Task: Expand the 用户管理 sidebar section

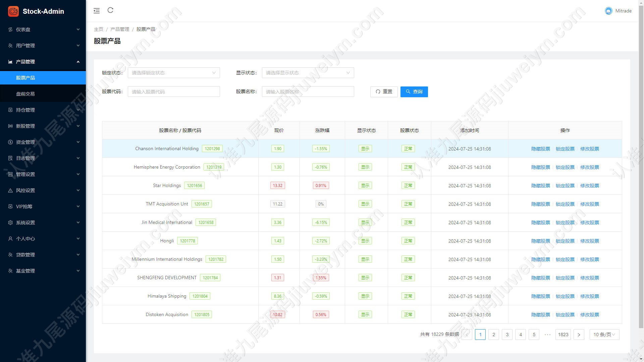Action: click(x=43, y=46)
